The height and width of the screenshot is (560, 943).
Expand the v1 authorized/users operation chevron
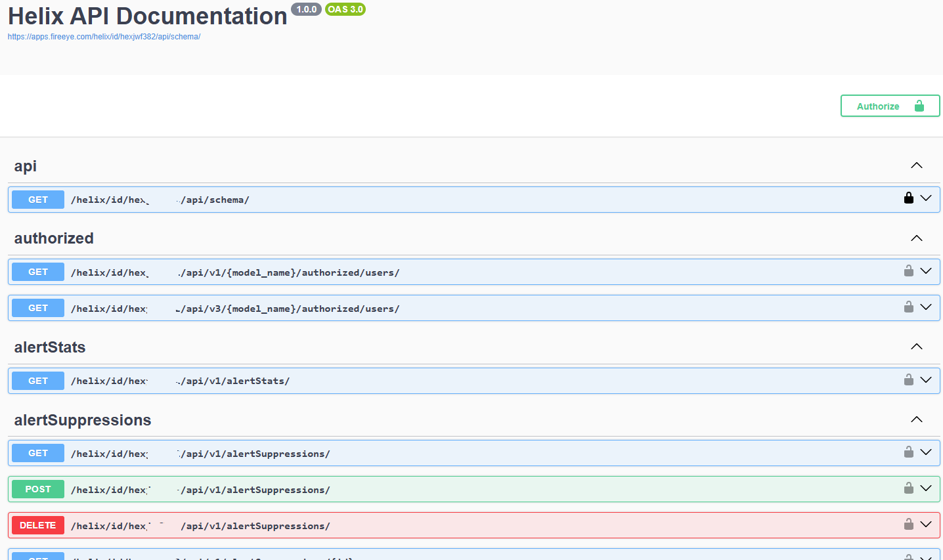click(x=926, y=271)
